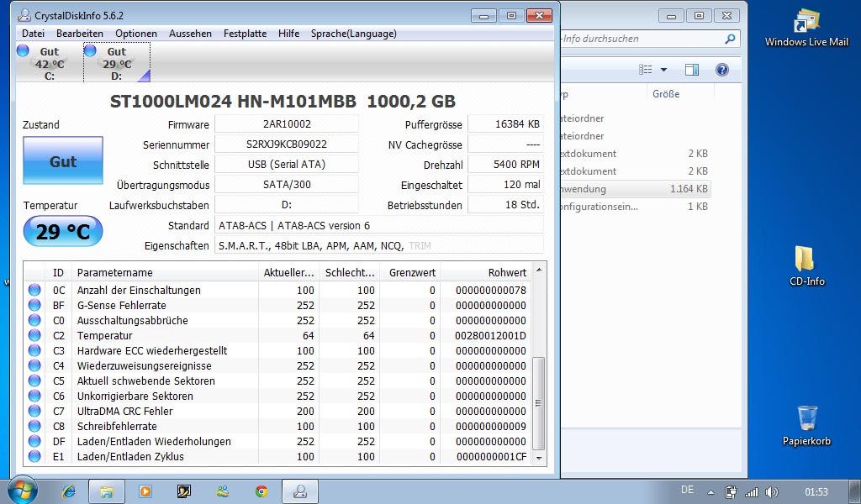The width and height of the screenshot is (861, 504).
Task: Open the Windows Live Mail desktop shortcut
Action: click(806, 29)
